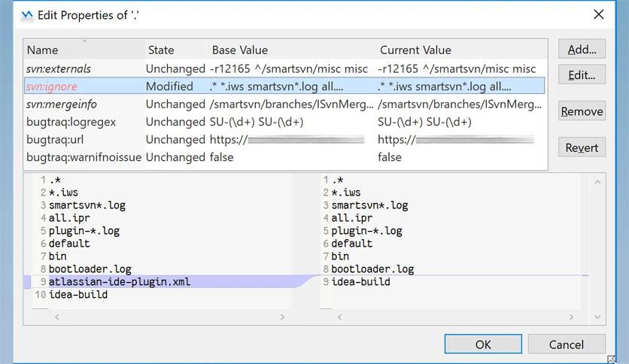The image size is (629, 364).
Task: Click the Edit... button
Action: [x=582, y=74]
